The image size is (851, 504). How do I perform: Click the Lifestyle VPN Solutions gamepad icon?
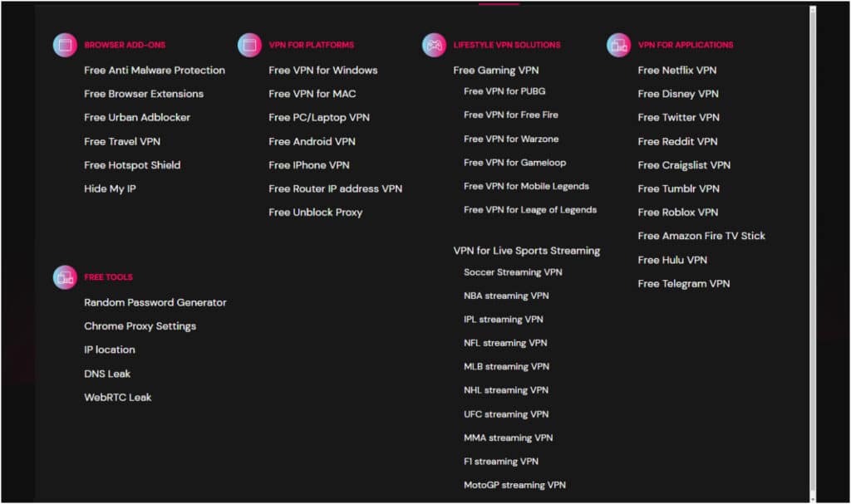coord(434,45)
